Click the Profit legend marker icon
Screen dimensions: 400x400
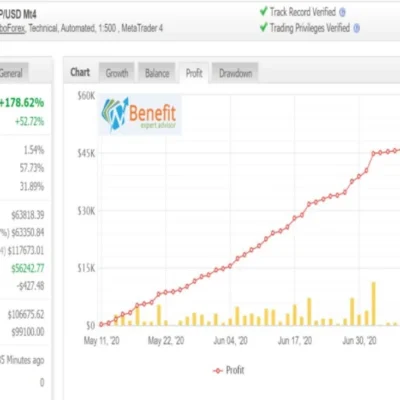click(x=218, y=371)
